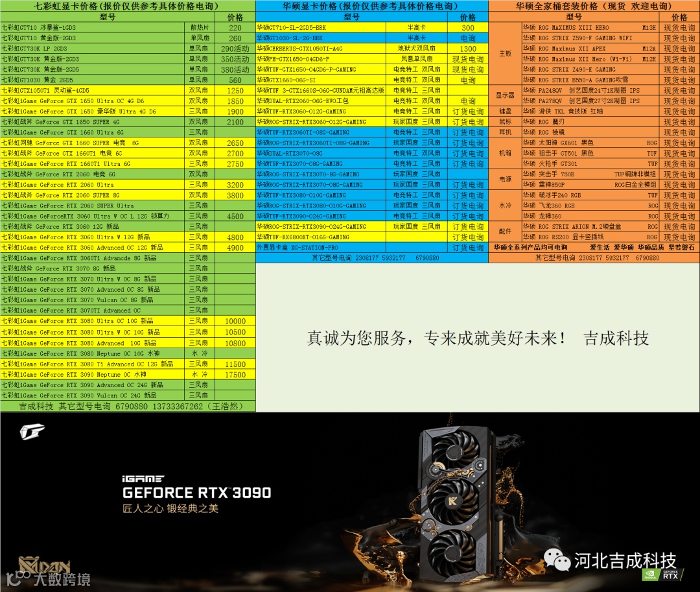
Task: Select the iGame RTX 3070 Vulcan OC 8G row
Action: 128,300
